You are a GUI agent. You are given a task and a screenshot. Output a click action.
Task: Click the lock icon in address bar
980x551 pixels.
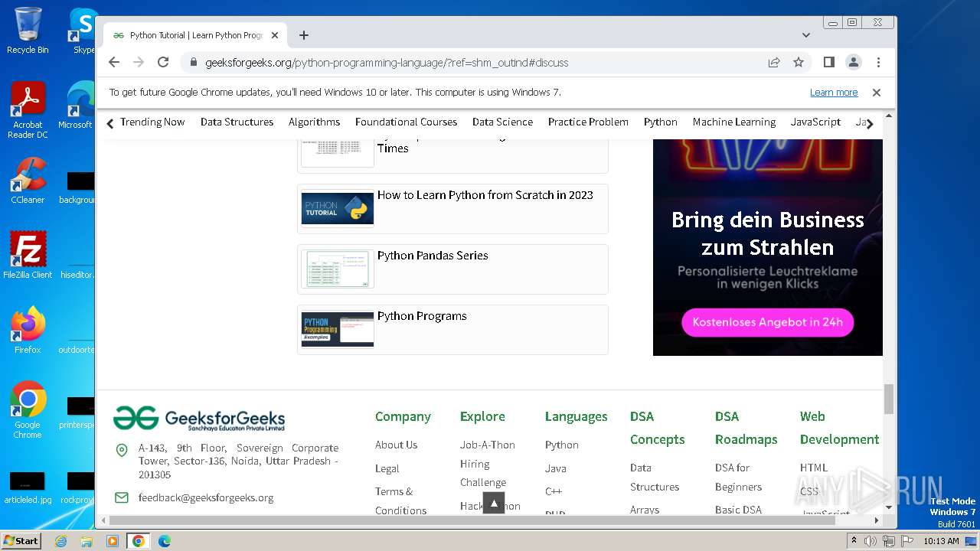pos(193,63)
